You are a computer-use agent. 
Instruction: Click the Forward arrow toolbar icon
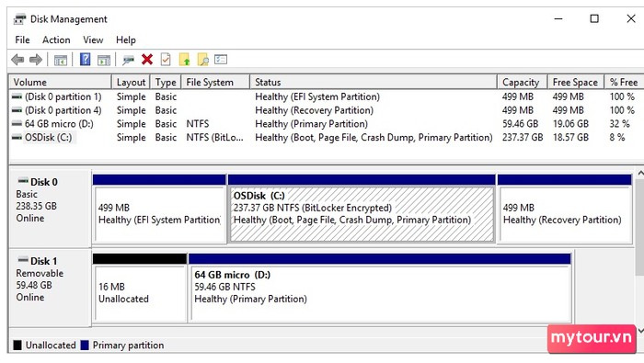coord(36,60)
